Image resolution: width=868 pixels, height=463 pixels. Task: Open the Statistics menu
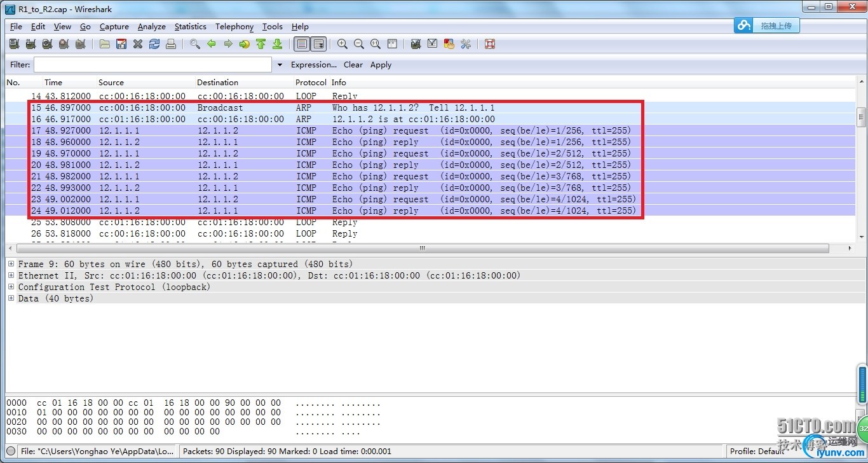point(190,27)
